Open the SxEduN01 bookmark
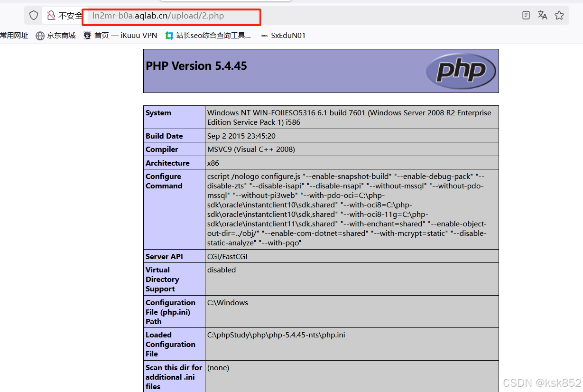Screen dimensions: 583x392 tap(283, 36)
